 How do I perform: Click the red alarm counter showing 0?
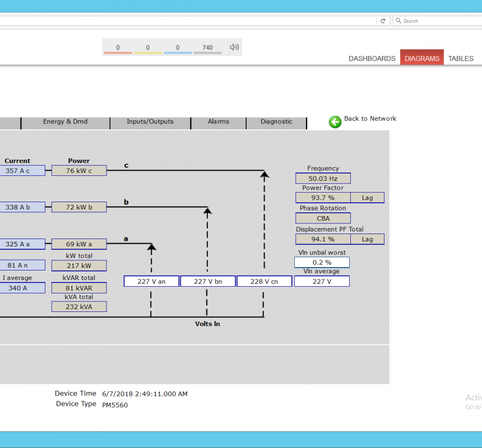click(118, 48)
